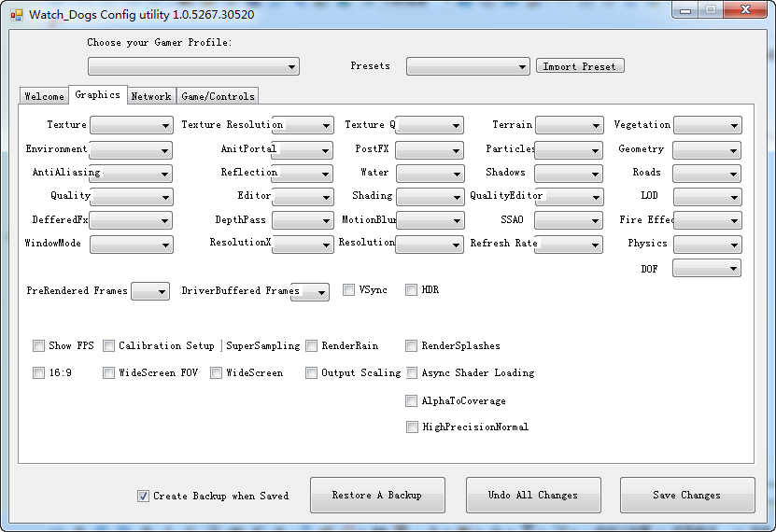This screenshot has width=776, height=532.
Task: Expand the AntiAliasing dropdown
Action: click(131, 174)
